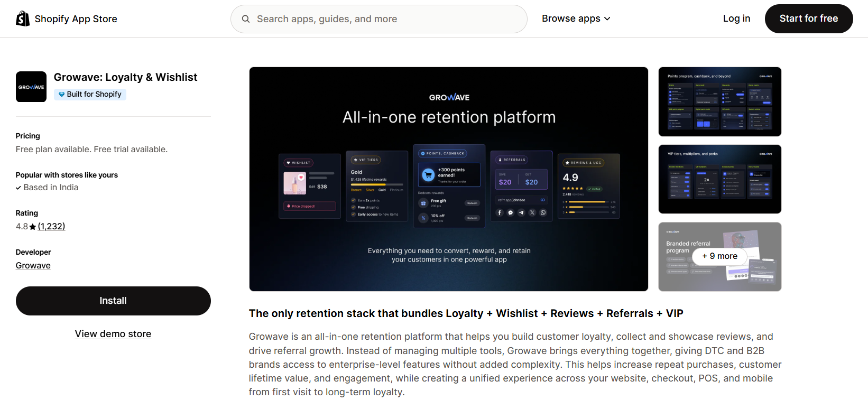
Task: Click the Start for free button
Action: click(809, 18)
